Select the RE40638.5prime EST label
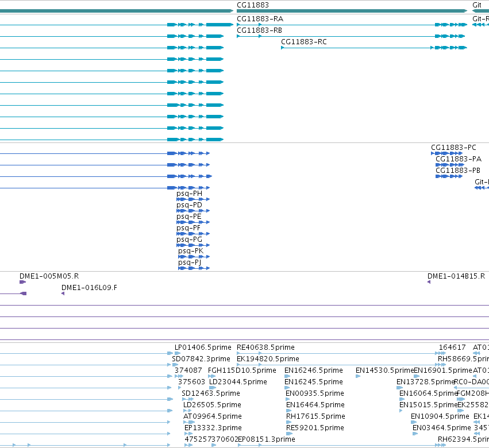This screenshot has width=489, height=448. coord(265,347)
